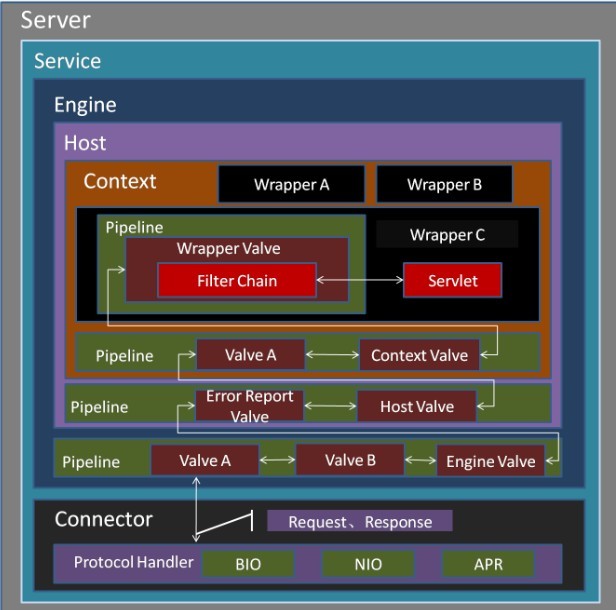616x610 pixels.
Task: Select the Host Valve box
Action: (x=418, y=406)
